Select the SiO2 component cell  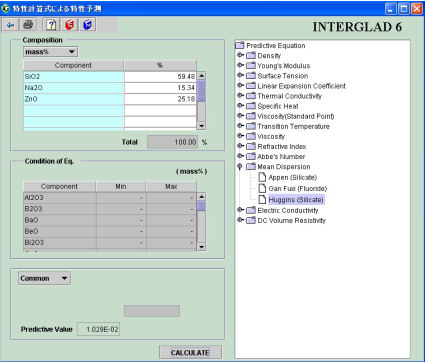click(x=74, y=77)
